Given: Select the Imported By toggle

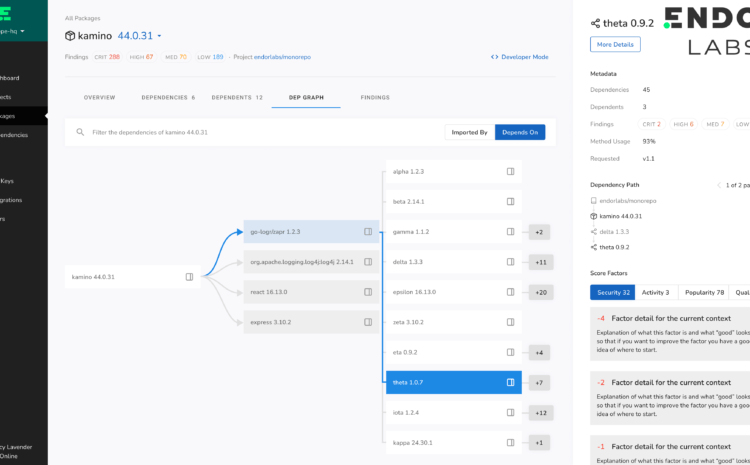Looking at the screenshot, I should point(469,132).
